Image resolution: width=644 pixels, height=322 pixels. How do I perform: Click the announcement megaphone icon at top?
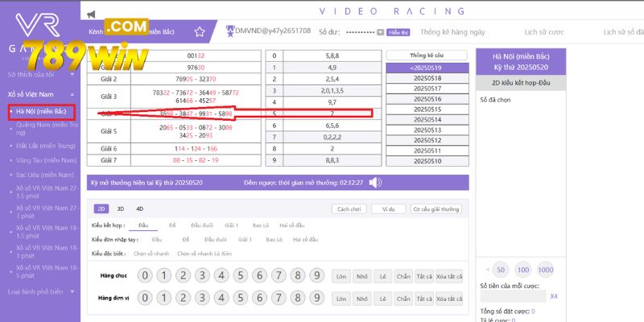[x=91, y=14]
